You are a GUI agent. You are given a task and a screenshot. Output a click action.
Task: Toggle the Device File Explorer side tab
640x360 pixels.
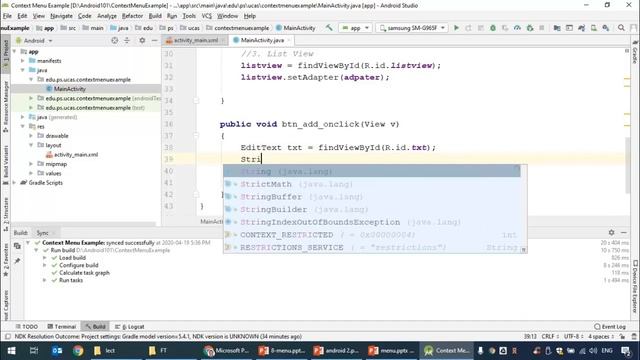[x=635, y=287]
